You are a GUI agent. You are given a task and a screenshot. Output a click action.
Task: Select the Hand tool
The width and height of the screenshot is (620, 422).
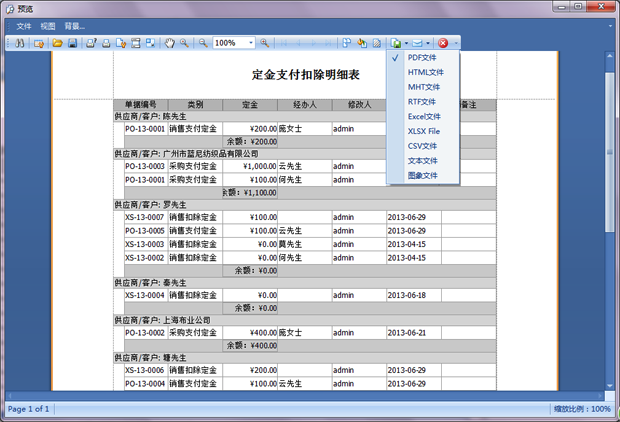170,43
